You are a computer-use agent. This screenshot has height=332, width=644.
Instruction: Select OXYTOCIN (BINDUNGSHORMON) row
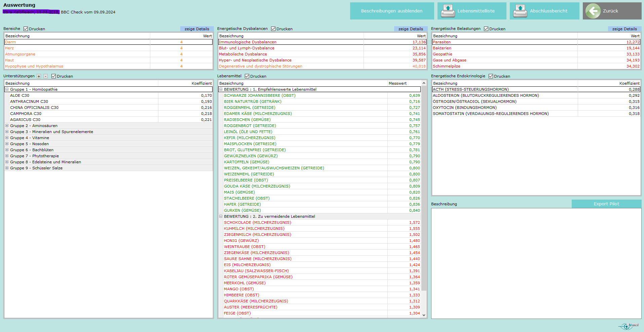536,108
